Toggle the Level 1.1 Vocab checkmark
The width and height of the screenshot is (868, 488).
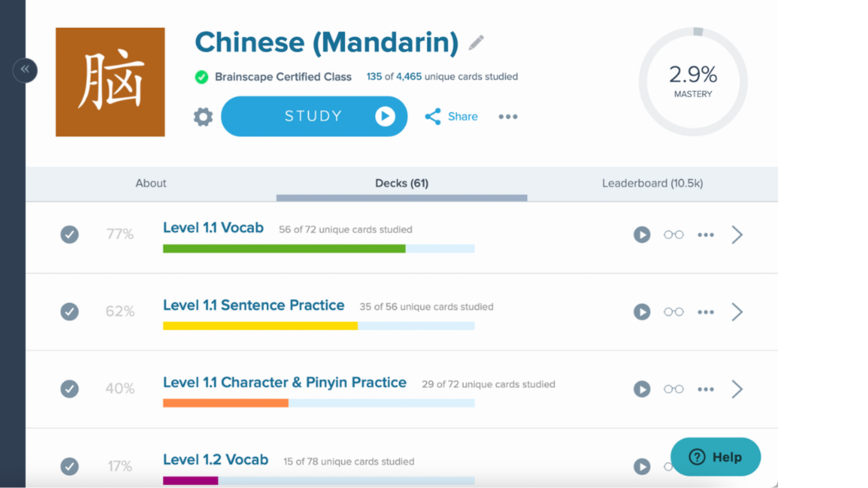click(x=70, y=235)
